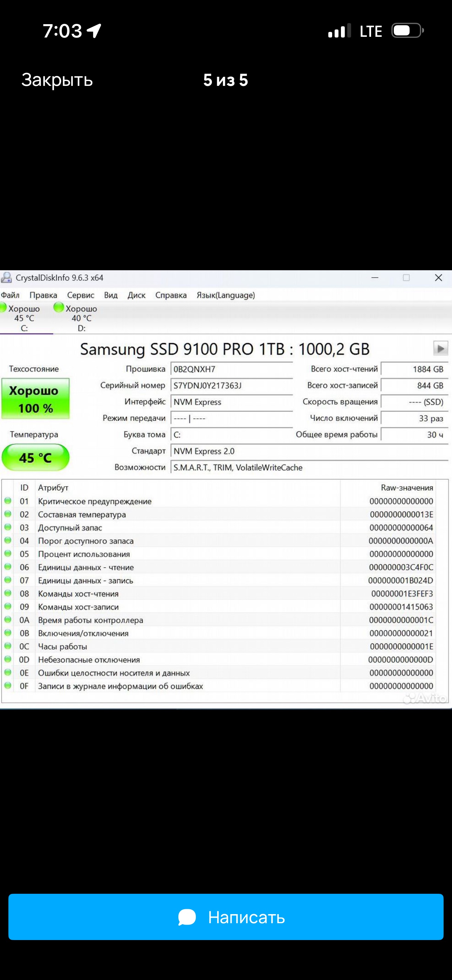452x980 pixels.
Task: Click status dot for Часы работы row
Action: click(8, 646)
